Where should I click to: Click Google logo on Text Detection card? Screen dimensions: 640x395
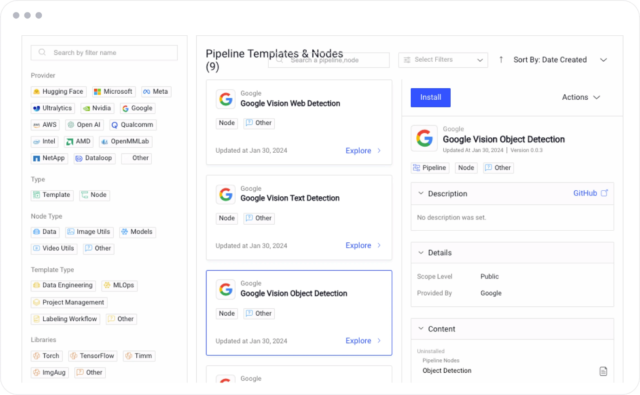tap(226, 194)
